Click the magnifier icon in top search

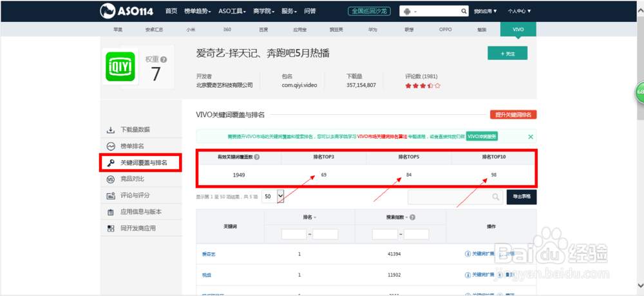[464, 12]
